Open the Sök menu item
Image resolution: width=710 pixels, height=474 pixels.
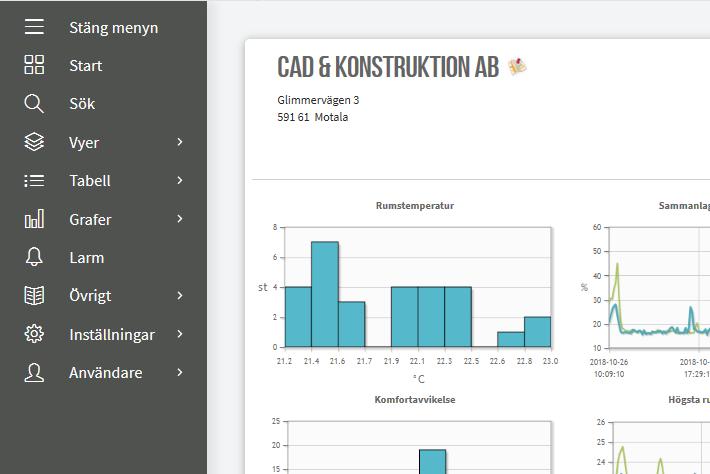pyautogui.click(x=82, y=104)
